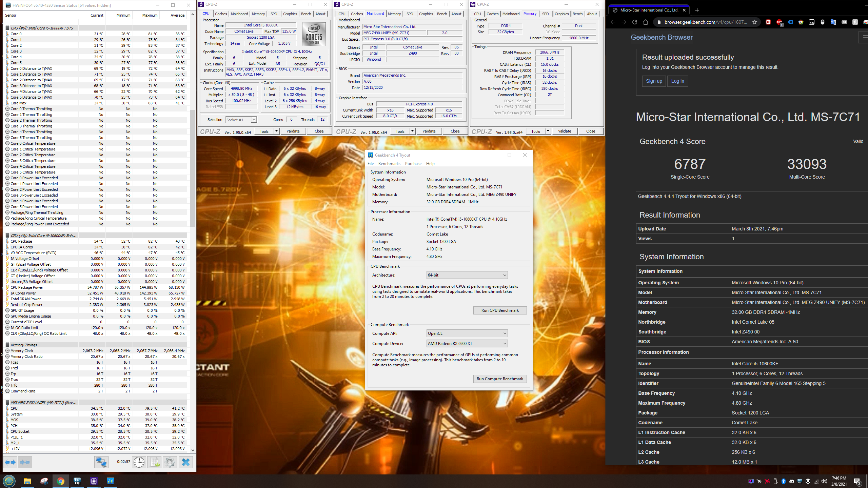
Task: Open Bluetooth tray icon
Action: (x=784, y=481)
